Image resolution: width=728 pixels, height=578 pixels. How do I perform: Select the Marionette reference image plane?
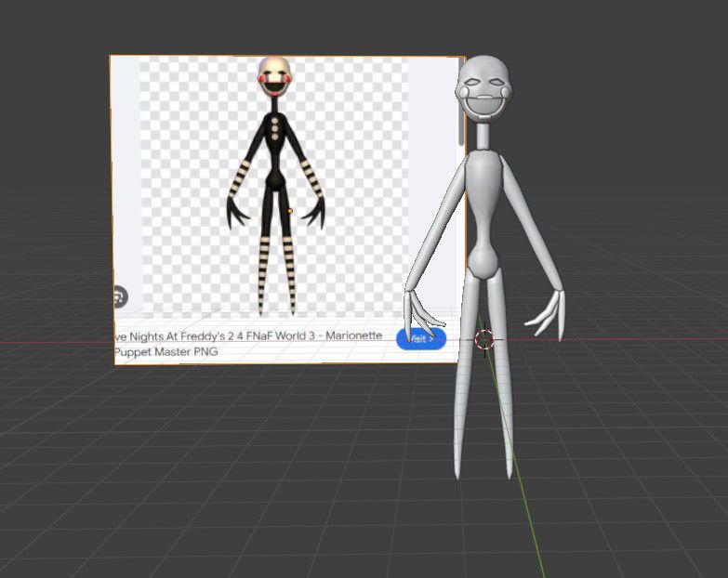coord(287,210)
